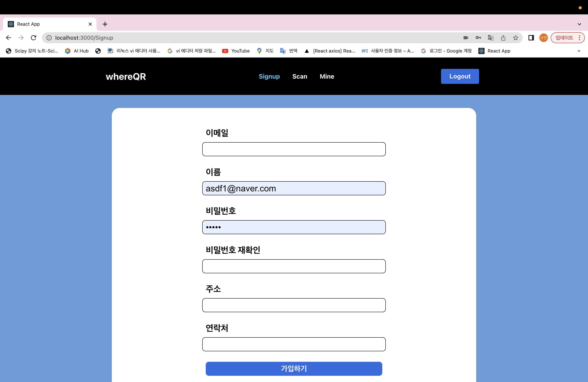Bookmark this page with the star icon

coord(515,38)
